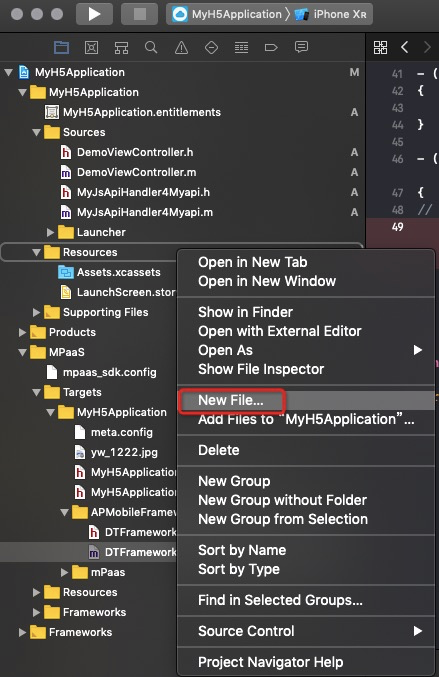Screen dimensions: 439x677
Task: Go forward in editor history
Action: (x=427, y=47)
